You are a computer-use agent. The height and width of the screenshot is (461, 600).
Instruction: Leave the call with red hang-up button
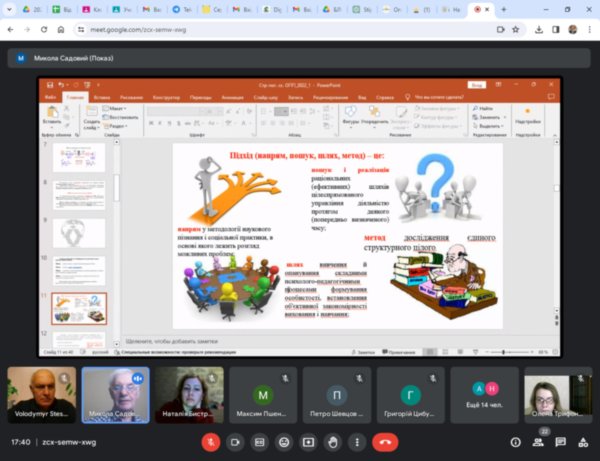coord(384,441)
